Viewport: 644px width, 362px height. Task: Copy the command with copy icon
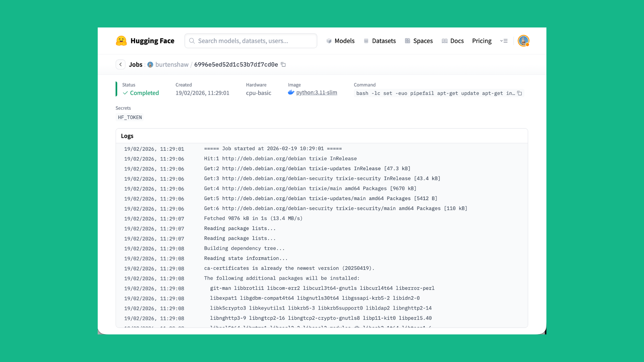pos(520,93)
